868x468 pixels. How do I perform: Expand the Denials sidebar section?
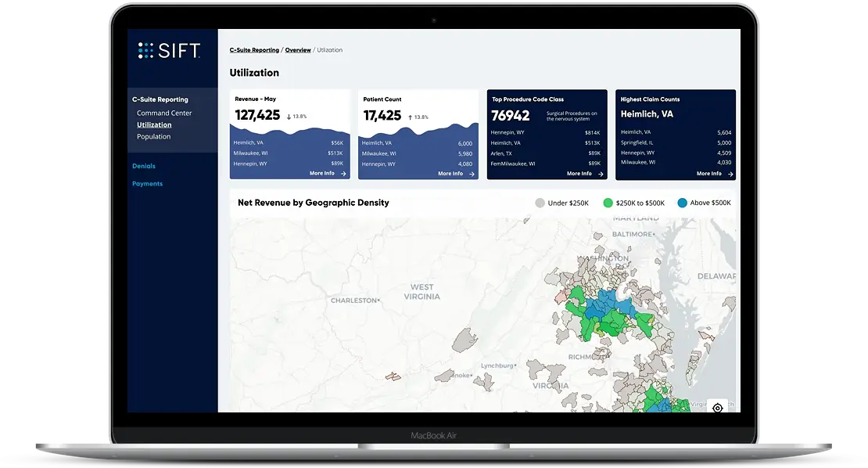[x=144, y=166]
